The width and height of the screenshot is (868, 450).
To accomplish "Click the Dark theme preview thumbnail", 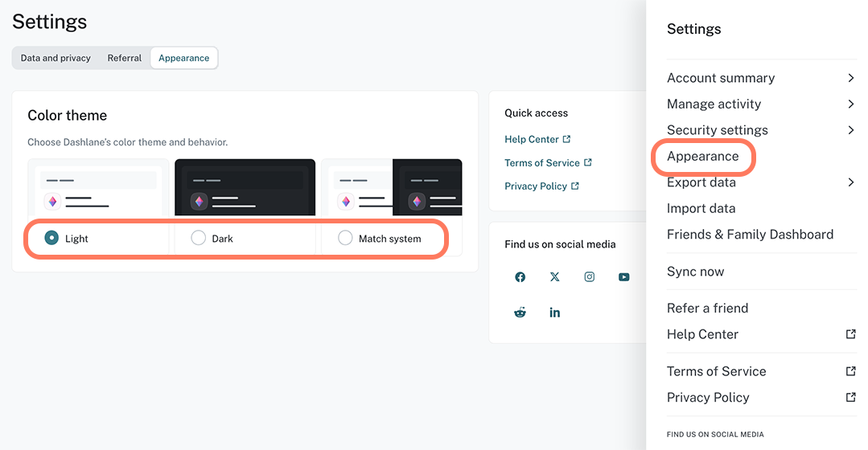I will 245,187.
